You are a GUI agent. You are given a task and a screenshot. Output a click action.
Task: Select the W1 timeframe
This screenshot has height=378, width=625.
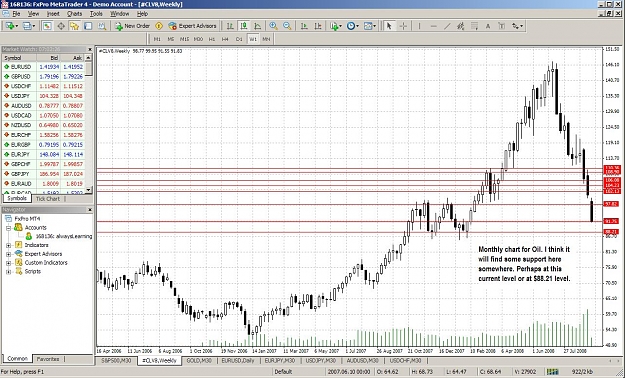click(253, 39)
